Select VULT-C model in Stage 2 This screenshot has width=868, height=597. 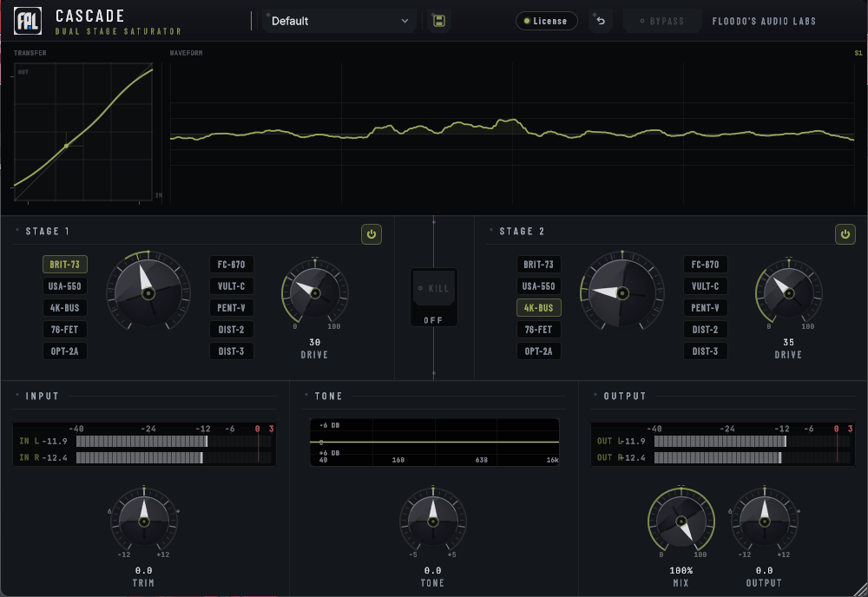point(705,286)
